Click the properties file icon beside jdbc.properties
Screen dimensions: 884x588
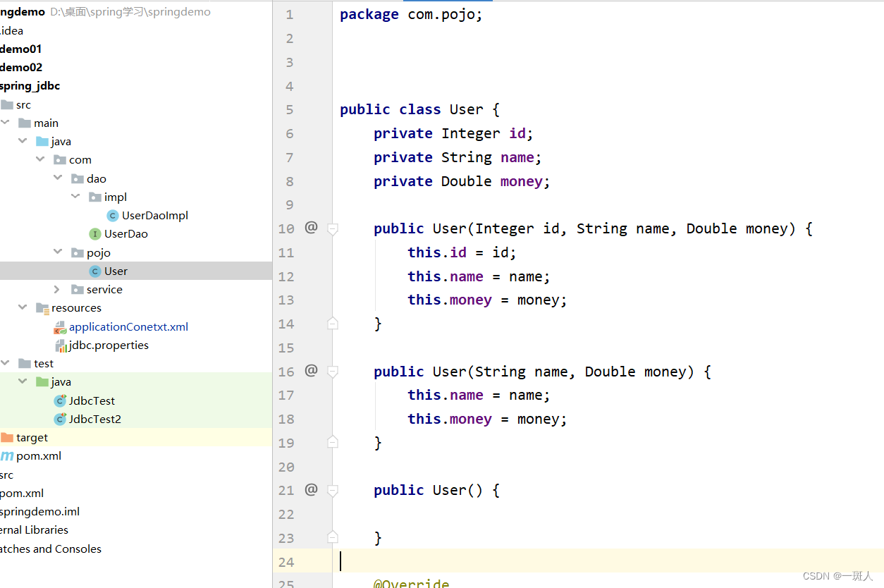click(x=60, y=345)
